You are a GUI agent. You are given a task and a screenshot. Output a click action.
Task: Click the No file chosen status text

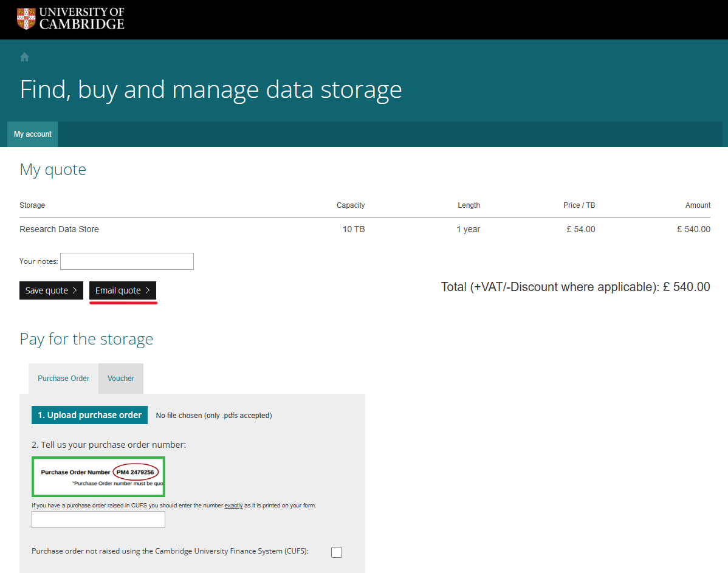click(x=213, y=416)
